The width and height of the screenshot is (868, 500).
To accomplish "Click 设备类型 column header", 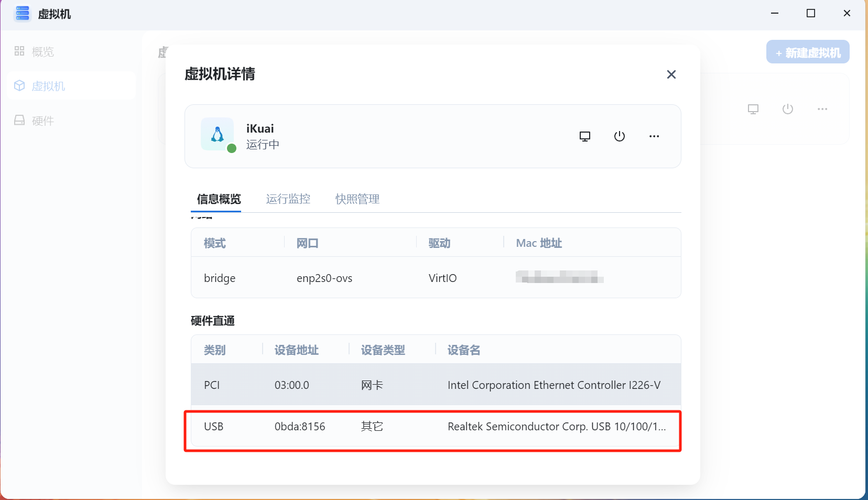I will (x=383, y=350).
